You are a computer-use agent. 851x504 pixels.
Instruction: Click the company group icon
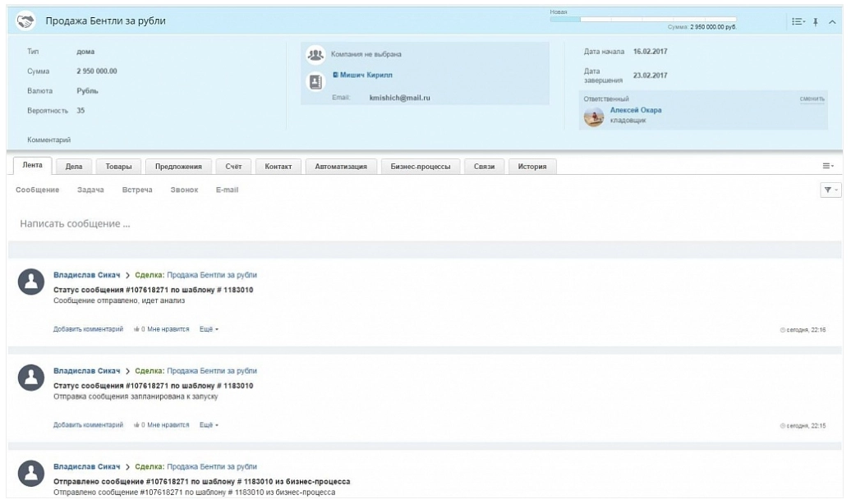coord(313,55)
